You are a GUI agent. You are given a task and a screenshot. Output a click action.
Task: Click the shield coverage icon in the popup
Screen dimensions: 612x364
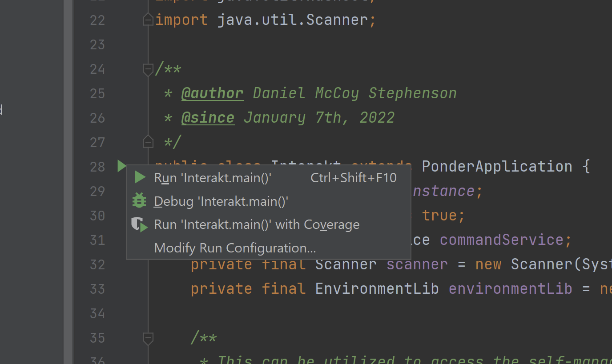point(139,224)
